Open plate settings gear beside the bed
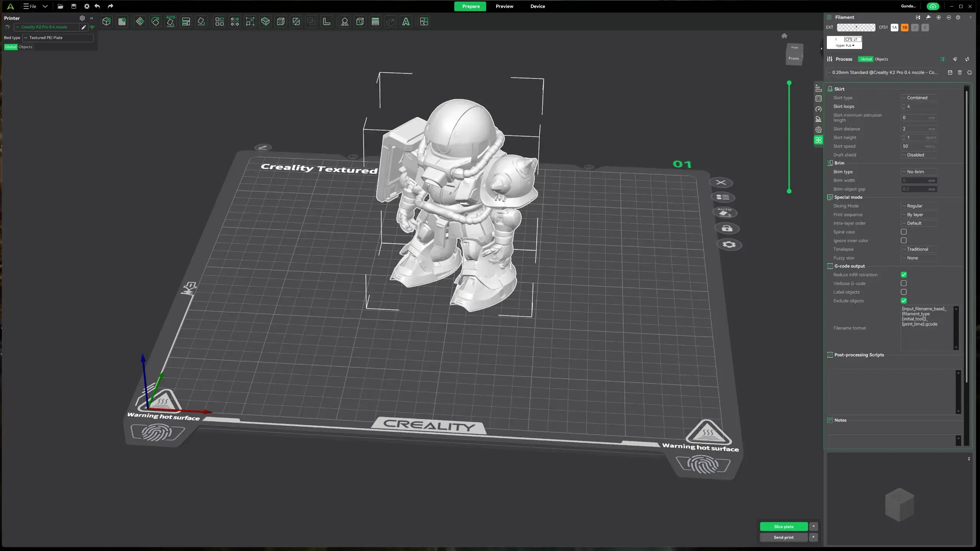 point(729,245)
